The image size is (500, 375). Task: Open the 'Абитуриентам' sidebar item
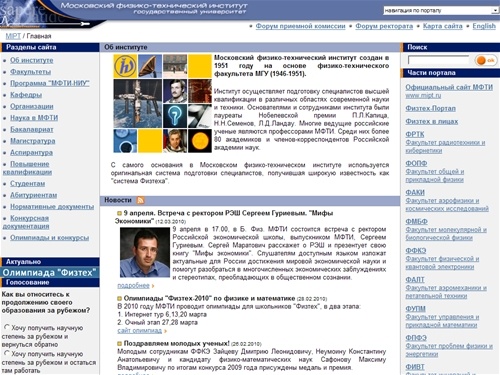33,195
